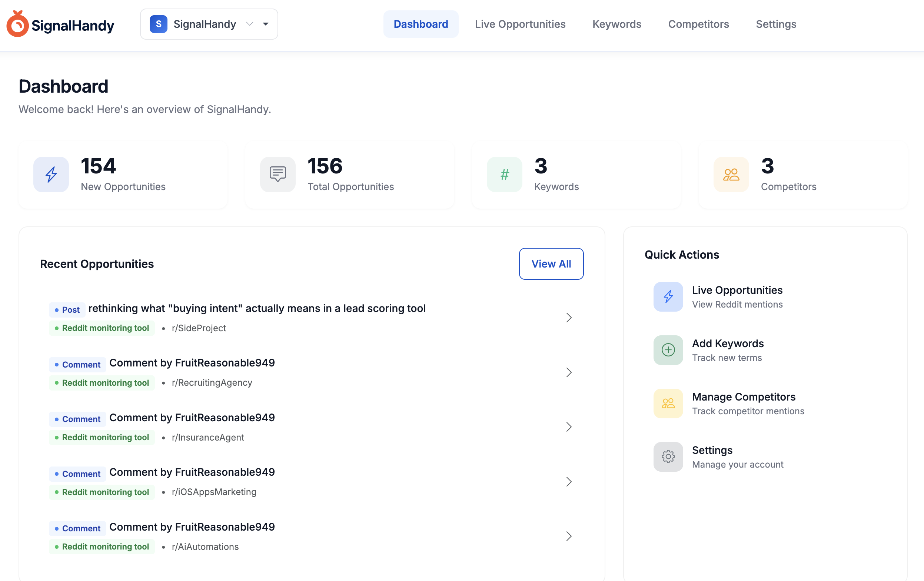The image size is (924, 581).
Task: Click the "View Reddit mentions" subtitle
Action: [x=737, y=305]
